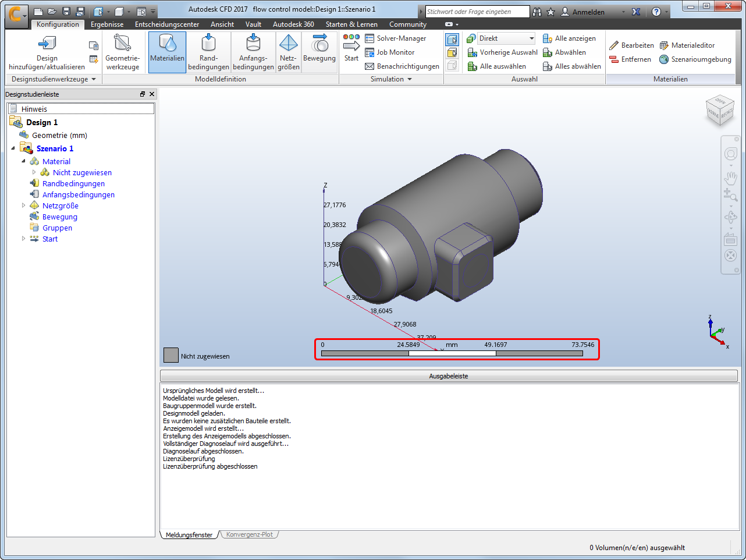
Task: Select the Pan tool in the navigation bar
Action: [731, 179]
